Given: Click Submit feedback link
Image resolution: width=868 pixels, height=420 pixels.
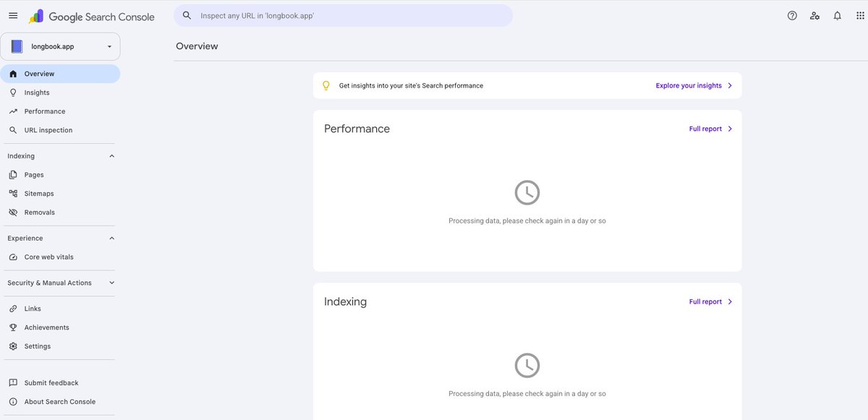Looking at the screenshot, I should [51, 383].
